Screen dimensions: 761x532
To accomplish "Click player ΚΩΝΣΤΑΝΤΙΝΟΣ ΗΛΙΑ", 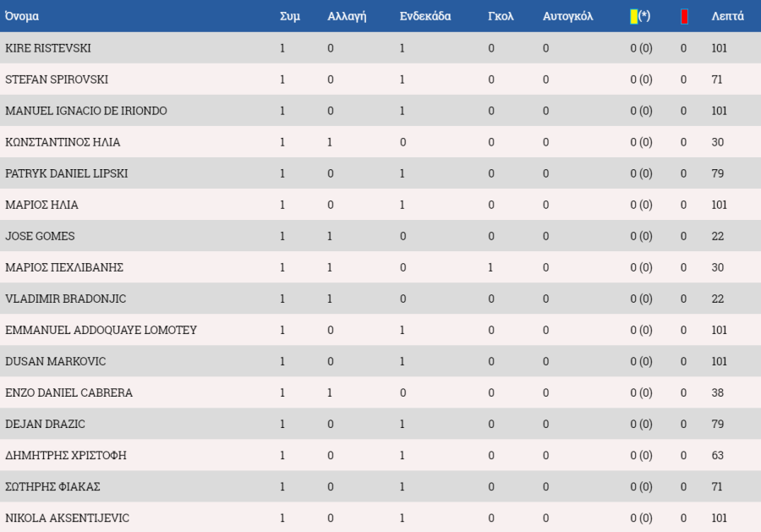I will coord(63,142).
